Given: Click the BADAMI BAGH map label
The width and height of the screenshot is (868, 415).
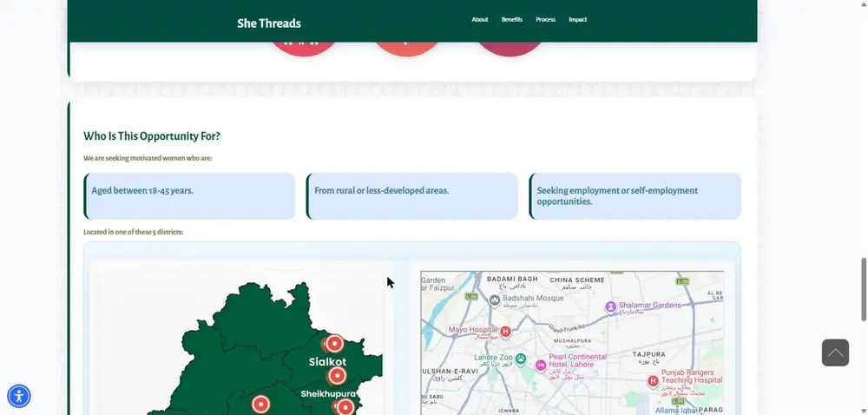Looking at the screenshot, I should (512, 280).
